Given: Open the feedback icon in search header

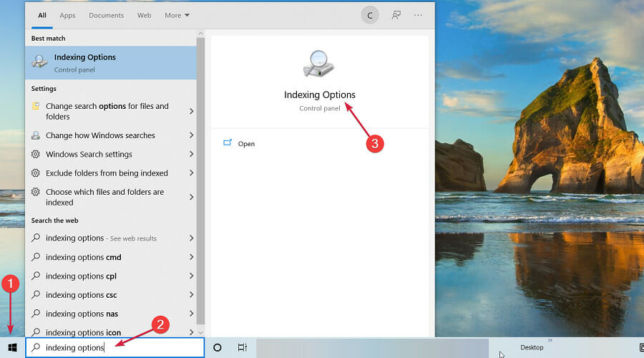Looking at the screenshot, I should [x=396, y=15].
